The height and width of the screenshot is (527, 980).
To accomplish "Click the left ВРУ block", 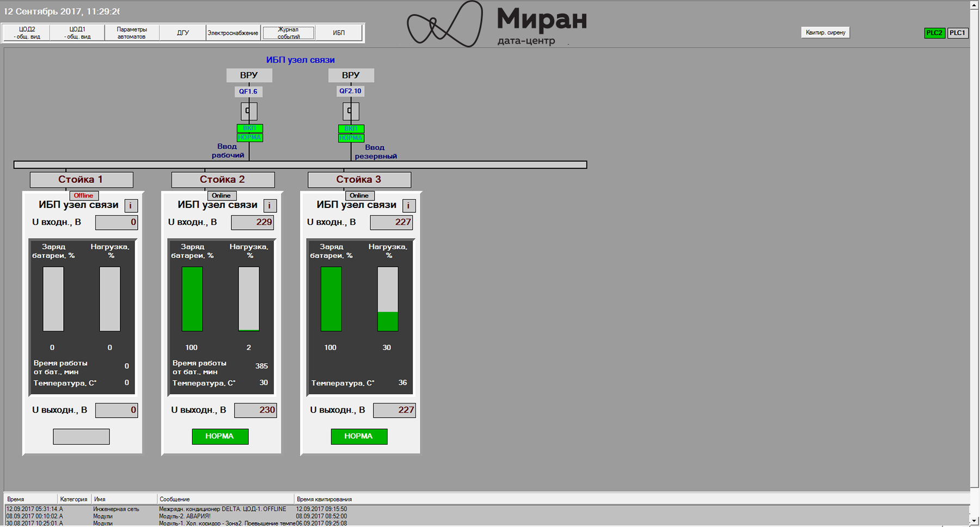I will click(x=249, y=75).
